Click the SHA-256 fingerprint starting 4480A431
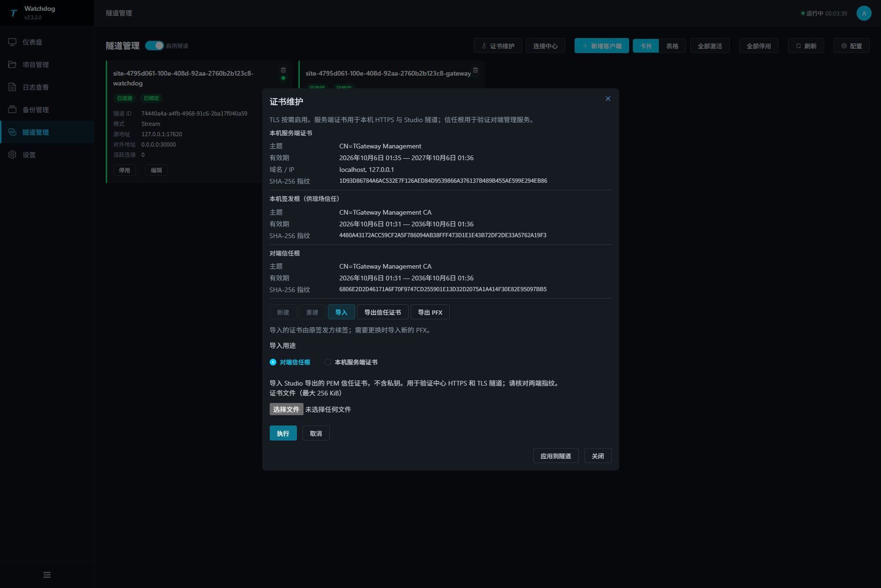This screenshot has width=881, height=588. tap(443, 235)
